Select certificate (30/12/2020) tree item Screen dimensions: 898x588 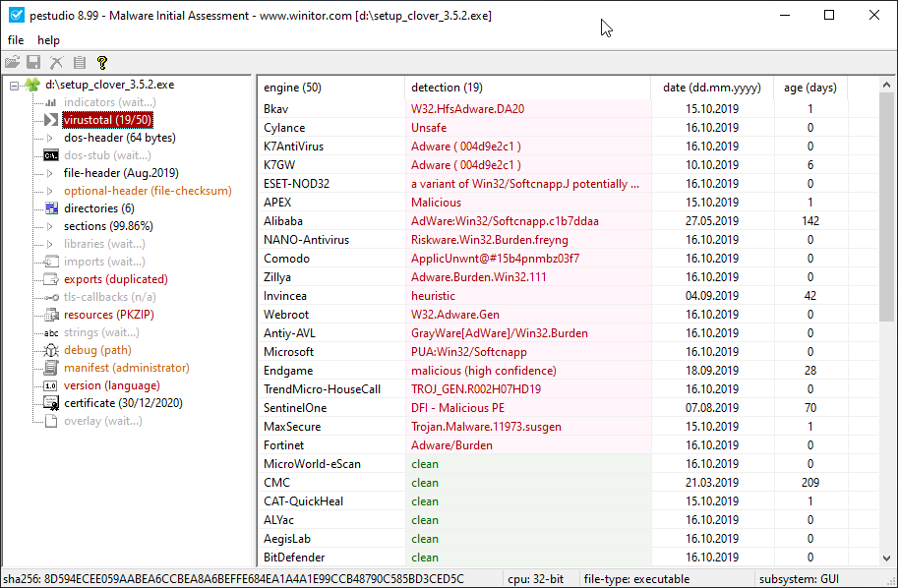[x=123, y=404]
